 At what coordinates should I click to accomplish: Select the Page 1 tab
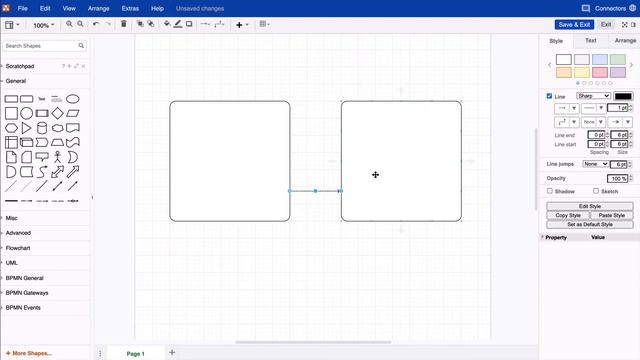point(136,353)
